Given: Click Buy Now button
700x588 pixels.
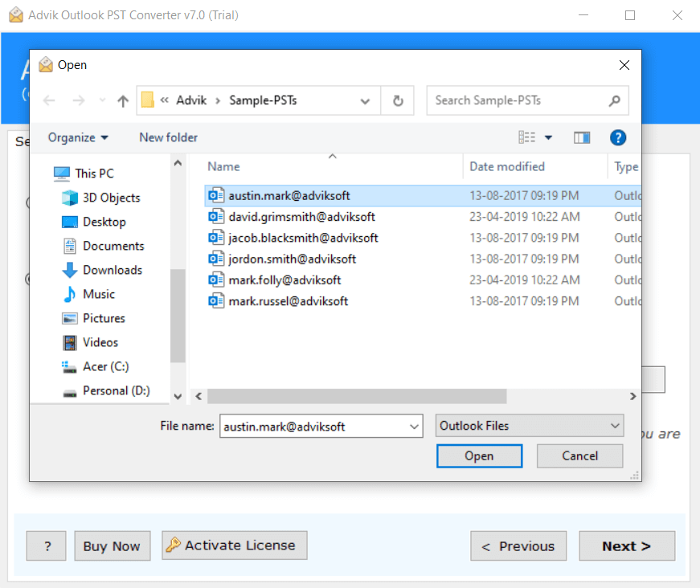Looking at the screenshot, I should tap(112, 546).
